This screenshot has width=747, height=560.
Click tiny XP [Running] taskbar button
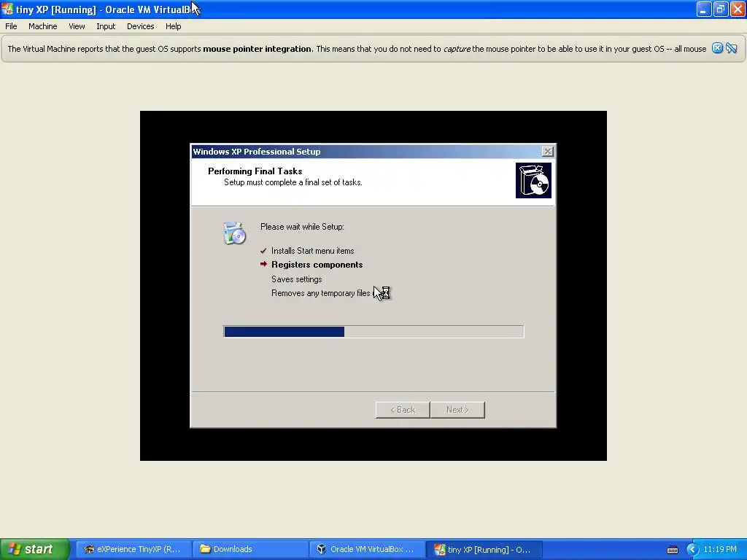(484, 549)
